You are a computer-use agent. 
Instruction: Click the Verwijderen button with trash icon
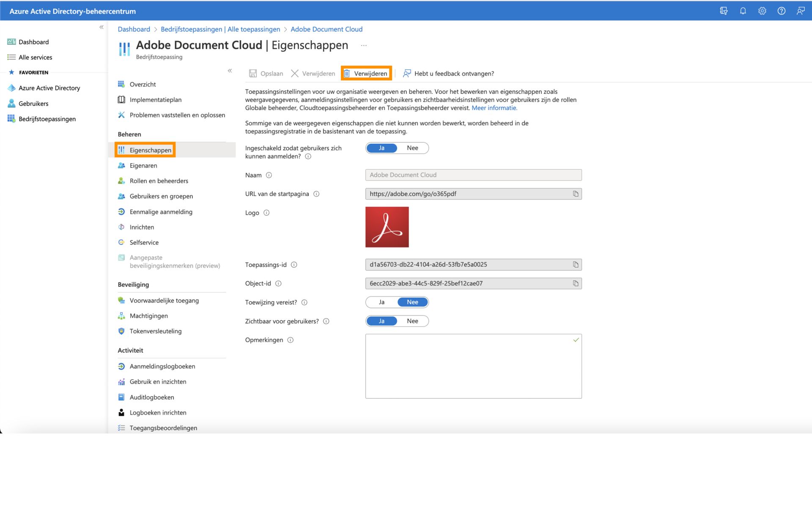tap(366, 74)
